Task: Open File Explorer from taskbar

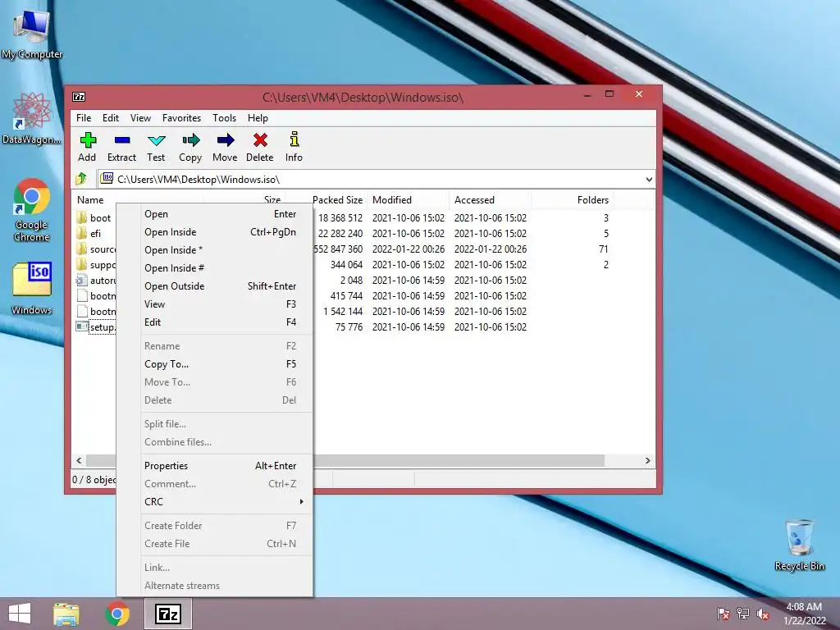Action: 66,614
